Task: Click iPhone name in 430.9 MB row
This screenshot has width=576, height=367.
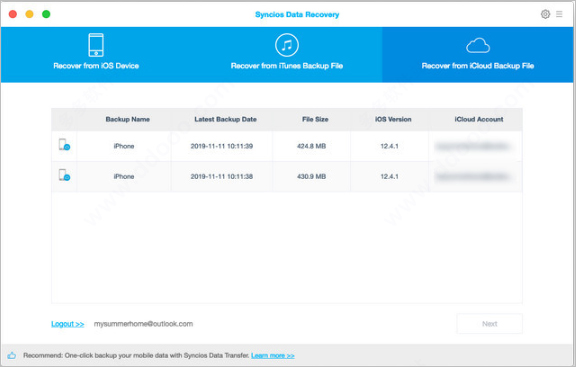Action: (x=124, y=176)
